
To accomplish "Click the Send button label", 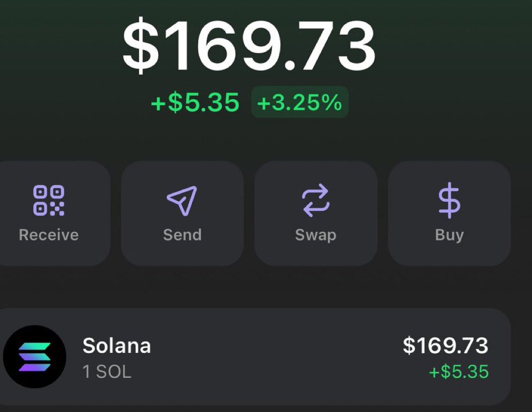I will click(182, 235).
